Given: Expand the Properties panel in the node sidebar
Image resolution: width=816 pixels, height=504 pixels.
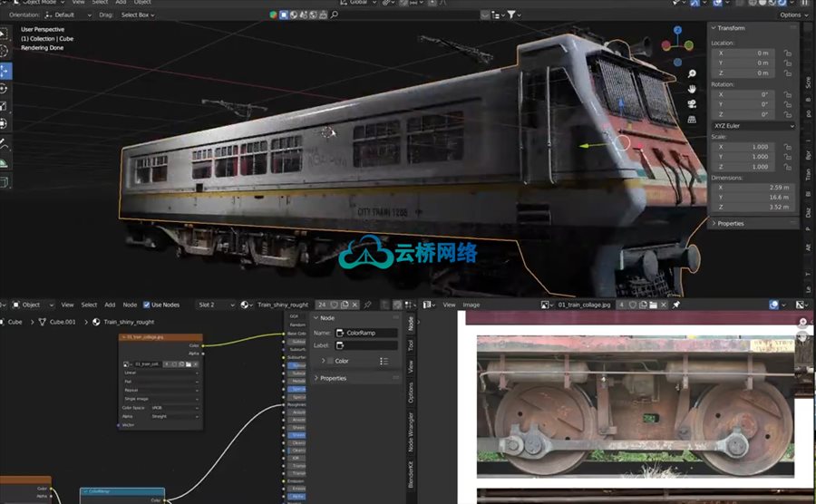Looking at the screenshot, I should coord(316,378).
